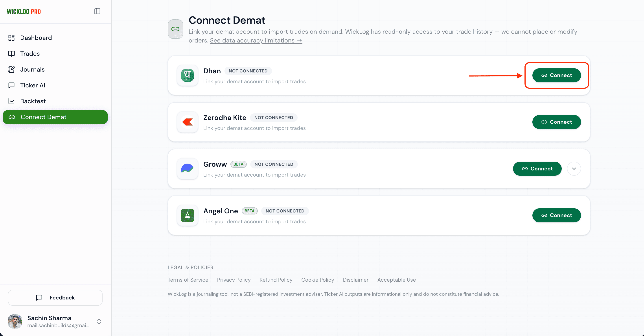644x336 pixels.
Task: Open Ticker AI chat
Action: click(x=55, y=85)
